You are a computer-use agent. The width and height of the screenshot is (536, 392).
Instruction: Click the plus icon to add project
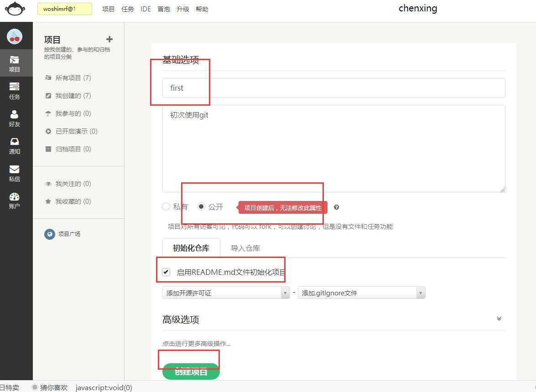109,39
